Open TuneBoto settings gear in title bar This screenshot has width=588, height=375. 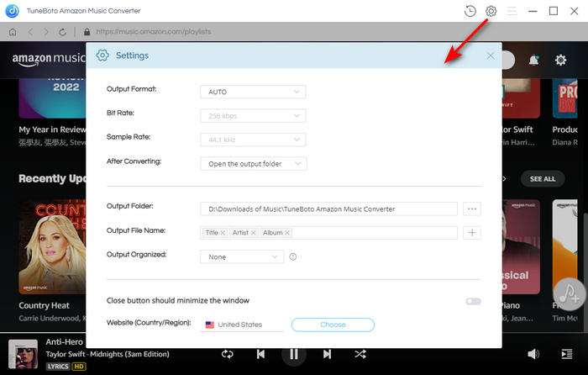coord(491,11)
